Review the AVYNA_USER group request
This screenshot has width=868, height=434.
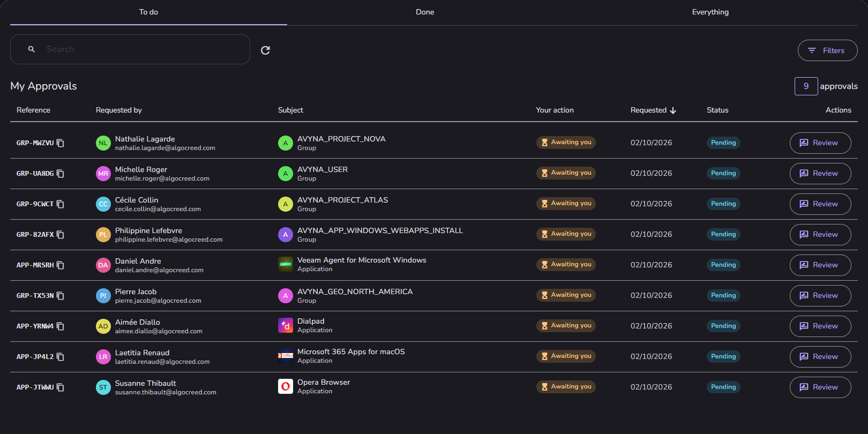coord(820,174)
